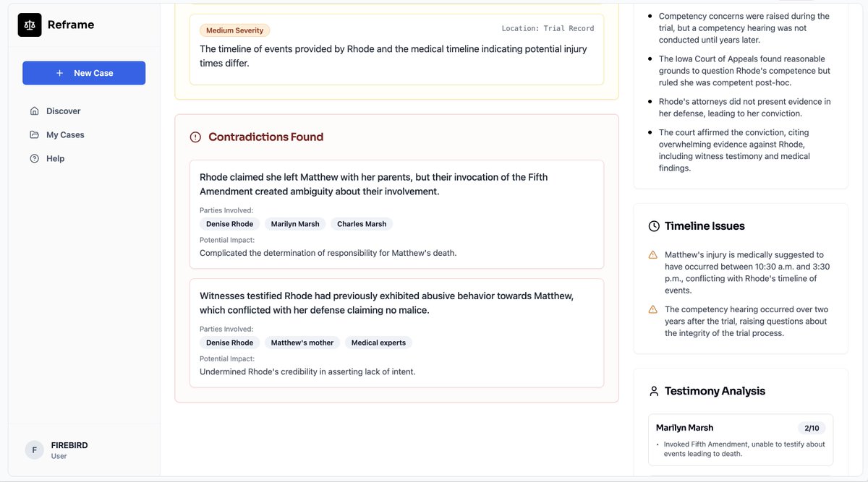Click the Location: Trial Record label
This screenshot has width=868, height=482.
[548, 29]
